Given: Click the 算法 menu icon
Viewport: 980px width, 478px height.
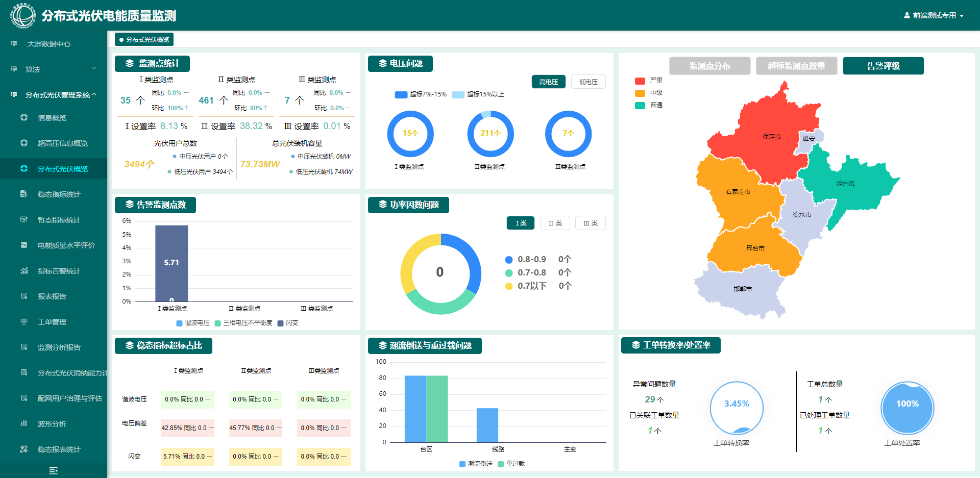Looking at the screenshot, I should 14,69.
